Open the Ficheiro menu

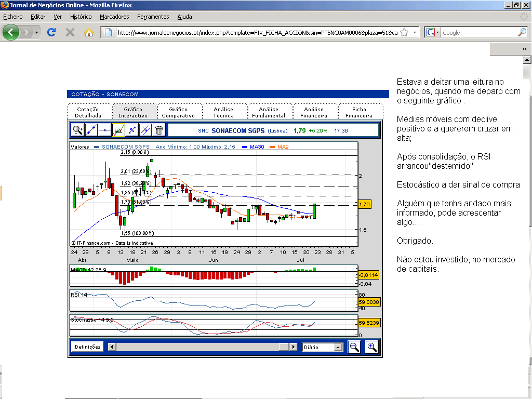pyautogui.click(x=13, y=17)
